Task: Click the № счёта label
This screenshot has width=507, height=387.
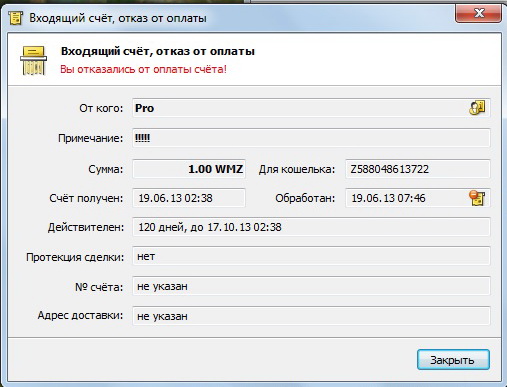Action: [99, 287]
